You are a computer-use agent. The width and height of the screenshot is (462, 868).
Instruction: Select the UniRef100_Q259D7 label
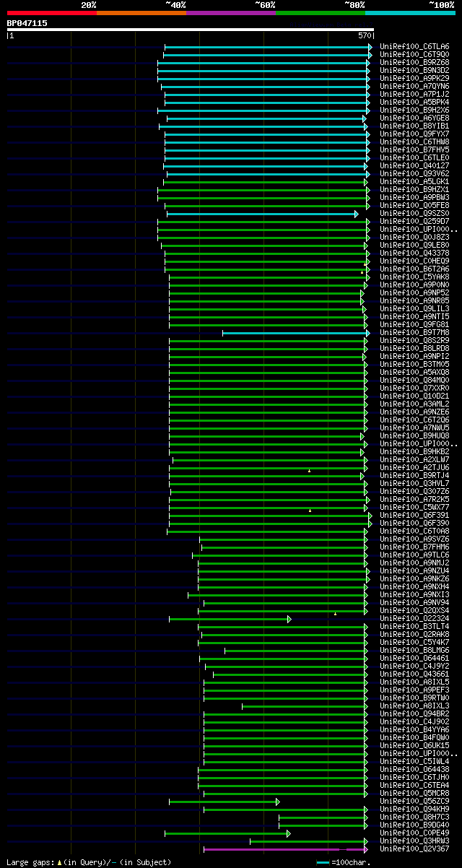[x=414, y=221]
